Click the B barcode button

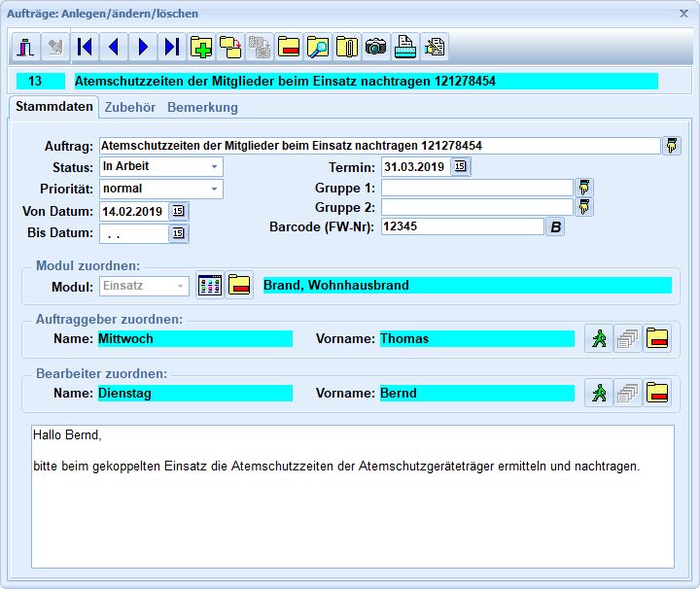tap(555, 226)
